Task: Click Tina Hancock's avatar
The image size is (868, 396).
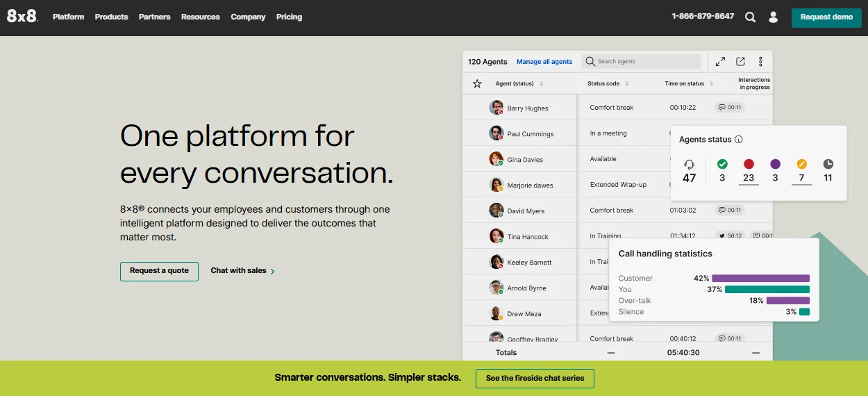Action: click(x=496, y=236)
